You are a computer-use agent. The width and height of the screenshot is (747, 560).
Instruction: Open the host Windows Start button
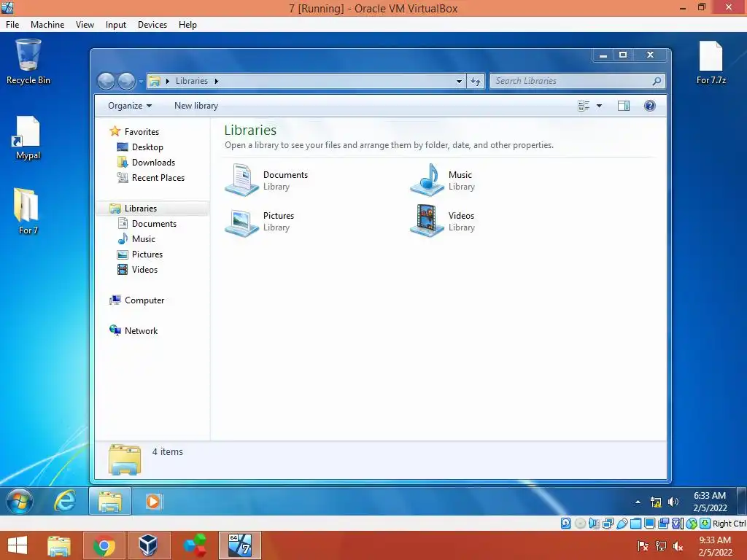18,545
